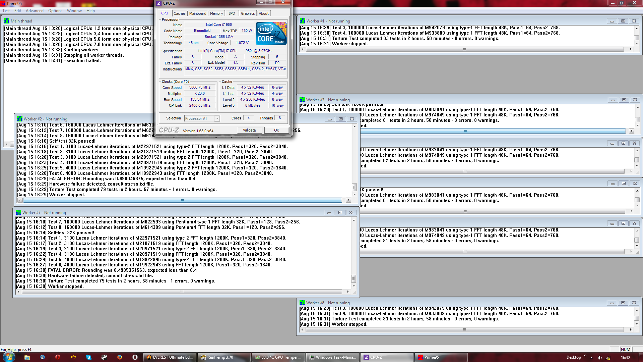
Task: Show hidden system tray icons arrow
Action: [x=592, y=358]
